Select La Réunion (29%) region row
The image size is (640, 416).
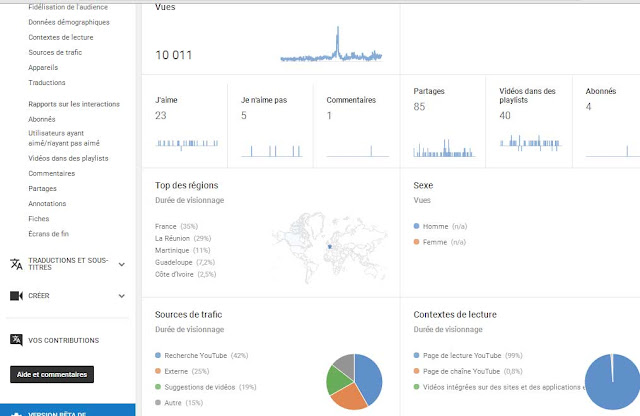[x=183, y=238]
